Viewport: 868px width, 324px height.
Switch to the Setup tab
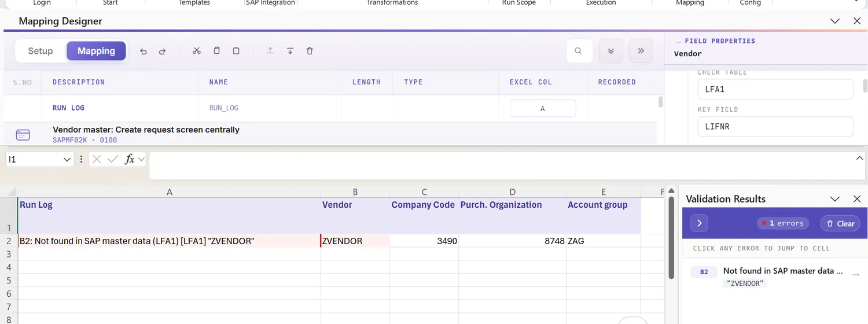pyautogui.click(x=41, y=51)
